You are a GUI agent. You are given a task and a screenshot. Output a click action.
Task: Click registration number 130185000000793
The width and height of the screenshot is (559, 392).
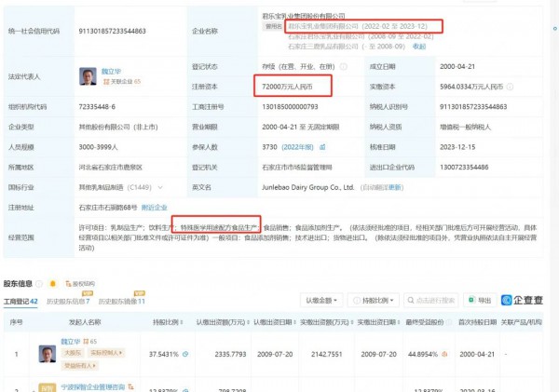290,107
